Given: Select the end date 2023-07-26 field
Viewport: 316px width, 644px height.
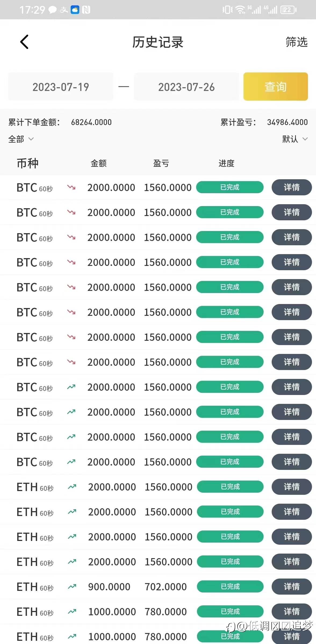Looking at the screenshot, I should click(186, 87).
